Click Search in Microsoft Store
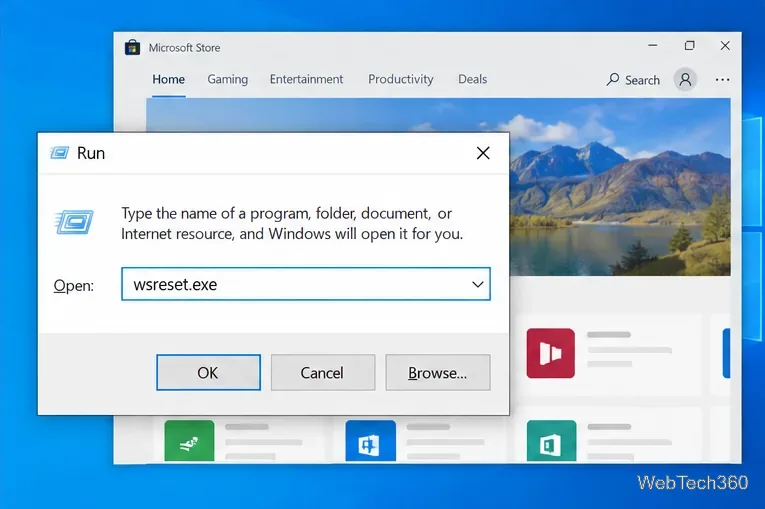This screenshot has width=765, height=509. pos(633,80)
